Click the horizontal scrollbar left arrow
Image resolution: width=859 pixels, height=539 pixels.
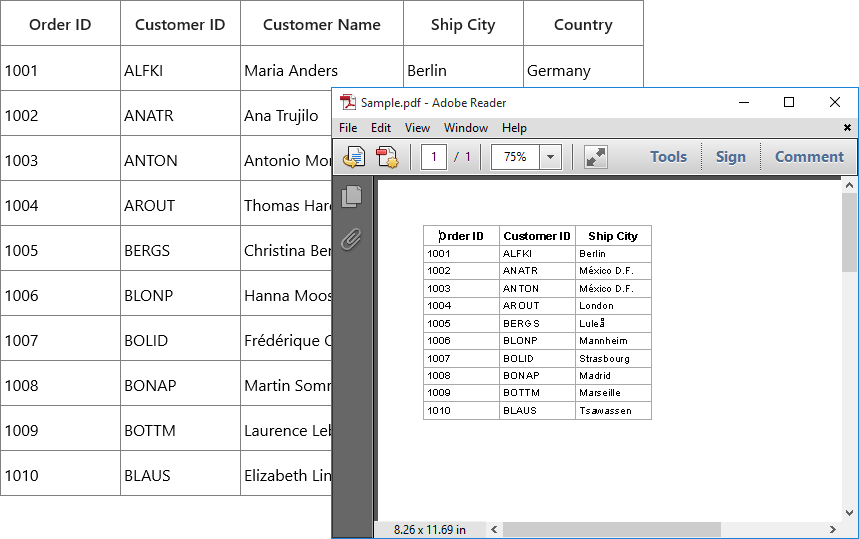pos(494,530)
